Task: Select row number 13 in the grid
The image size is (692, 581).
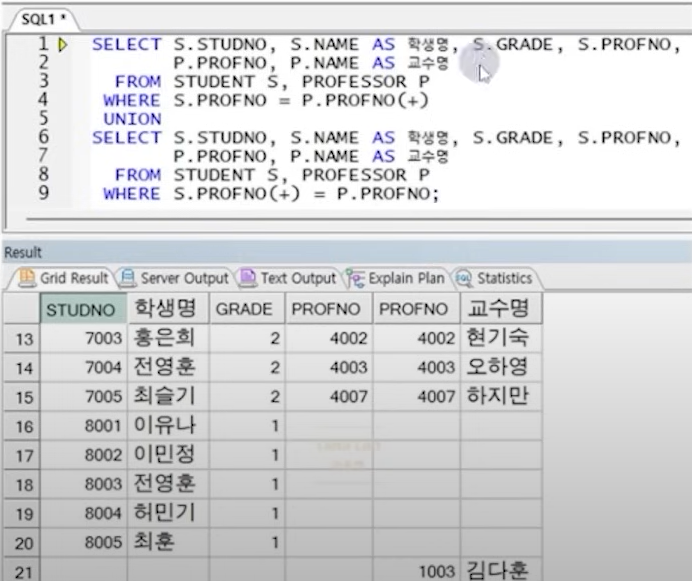Action: [x=22, y=339]
